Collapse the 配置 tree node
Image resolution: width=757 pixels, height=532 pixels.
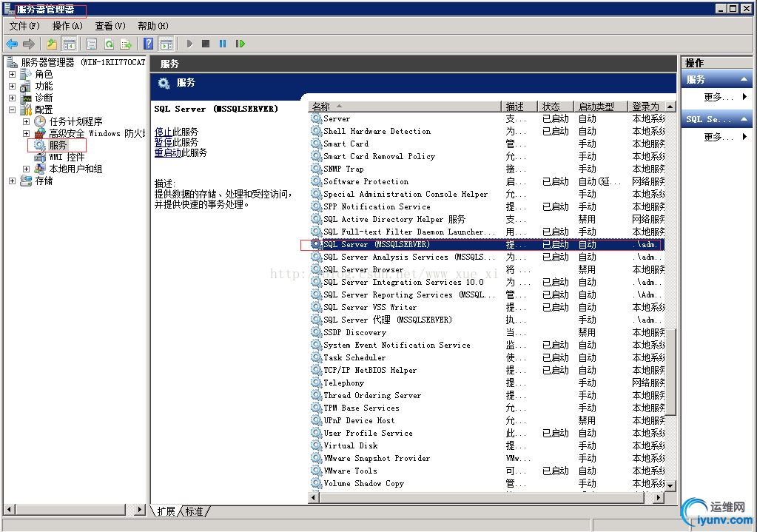click(x=12, y=110)
